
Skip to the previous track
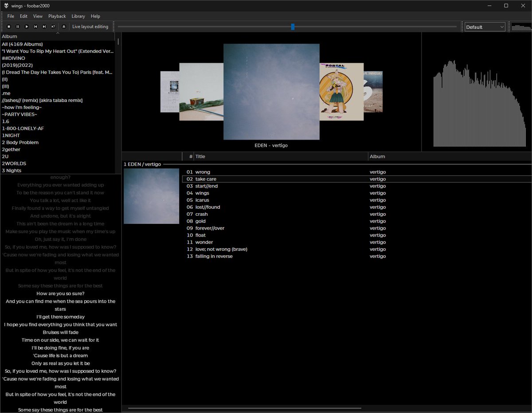click(x=35, y=27)
